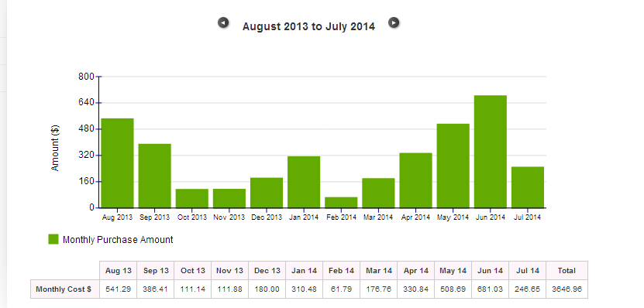The width and height of the screenshot is (644, 308).
Task: Click the 330.84 cost cell
Action: tap(416, 289)
